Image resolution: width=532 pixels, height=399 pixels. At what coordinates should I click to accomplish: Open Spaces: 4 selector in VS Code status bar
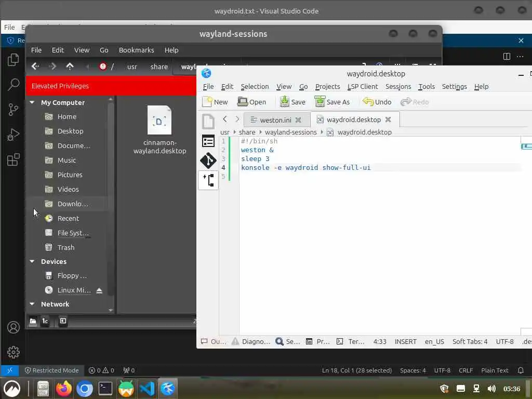413,370
